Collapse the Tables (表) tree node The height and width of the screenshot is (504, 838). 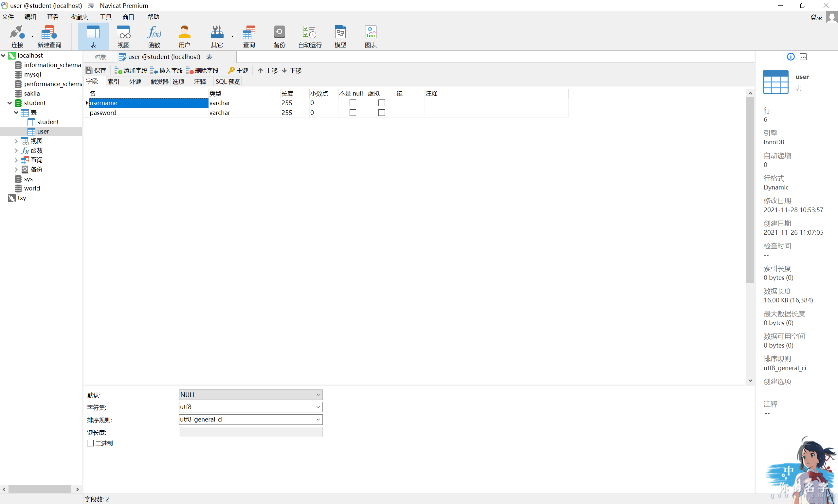[16, 112]
